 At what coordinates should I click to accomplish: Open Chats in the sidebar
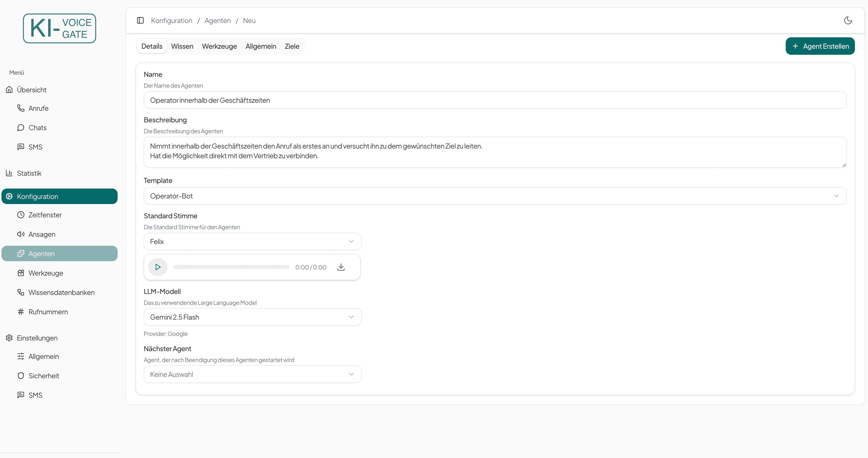[37, 128]
